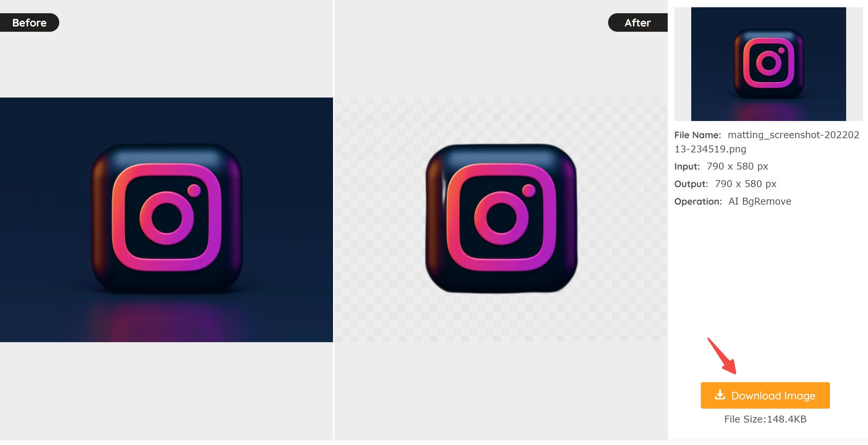The width and height of the screenshot is (868, 445).
Task: Click the Operation AI BgRemove text
Action: click(733, 201)
